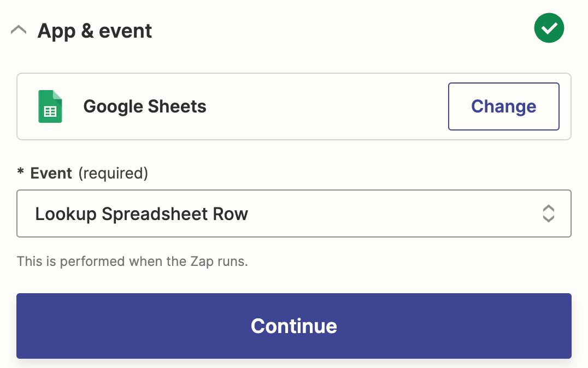Screen dimensions: 588x368
Task: Click the green completed checkmark icon
Action: [x=549, y=28]
